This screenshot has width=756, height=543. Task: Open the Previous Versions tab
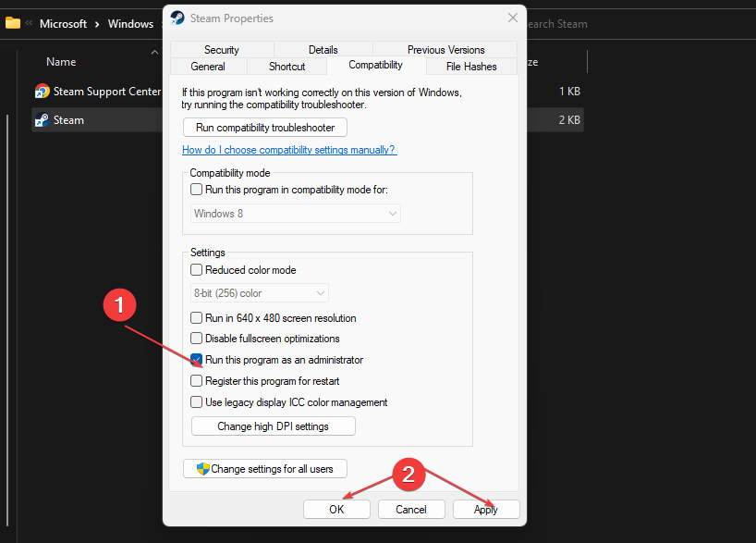445,50
